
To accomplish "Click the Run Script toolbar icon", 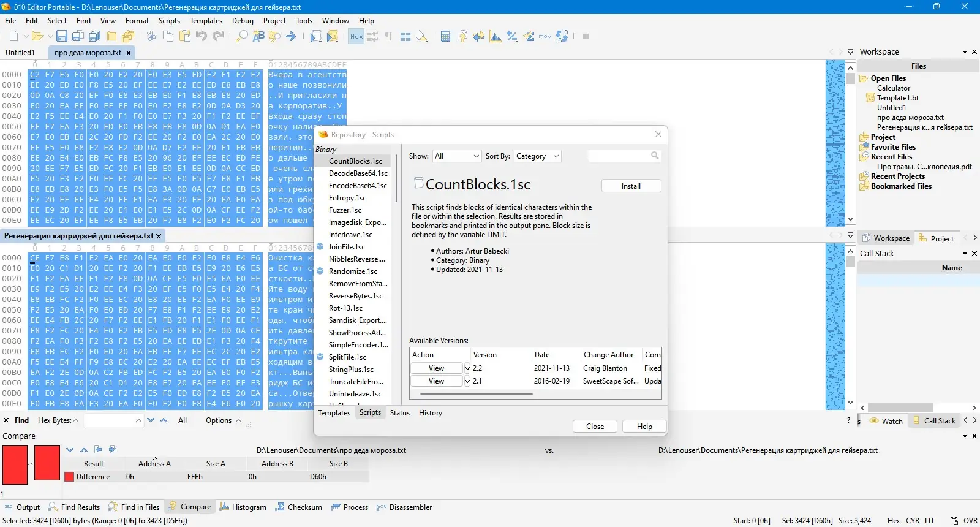I will (315, 37).
